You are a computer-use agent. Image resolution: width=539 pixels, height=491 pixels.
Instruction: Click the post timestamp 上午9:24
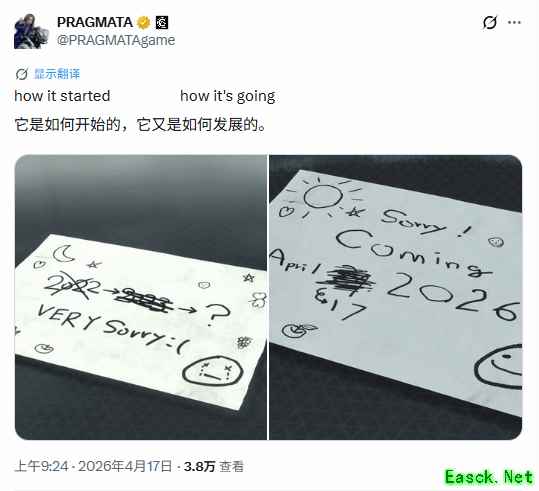tap(41, 467)
